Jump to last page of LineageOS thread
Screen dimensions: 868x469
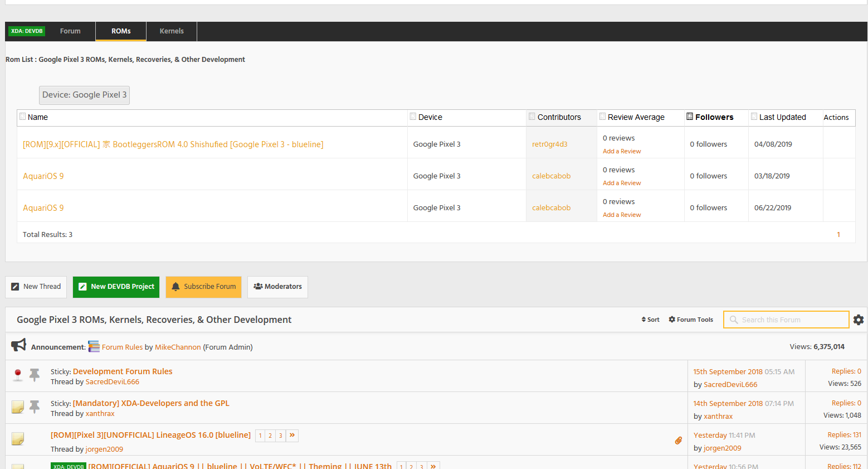[292, 436]
